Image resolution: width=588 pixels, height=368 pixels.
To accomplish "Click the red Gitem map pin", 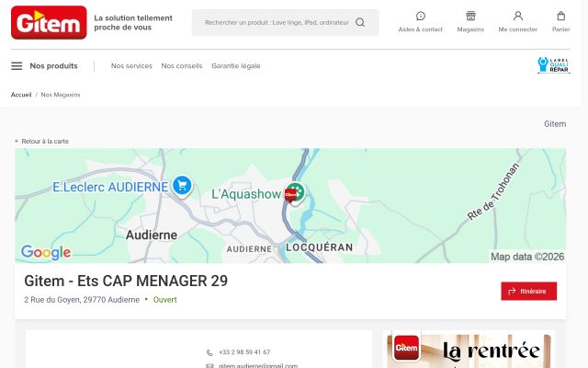I will coord(290,195).
